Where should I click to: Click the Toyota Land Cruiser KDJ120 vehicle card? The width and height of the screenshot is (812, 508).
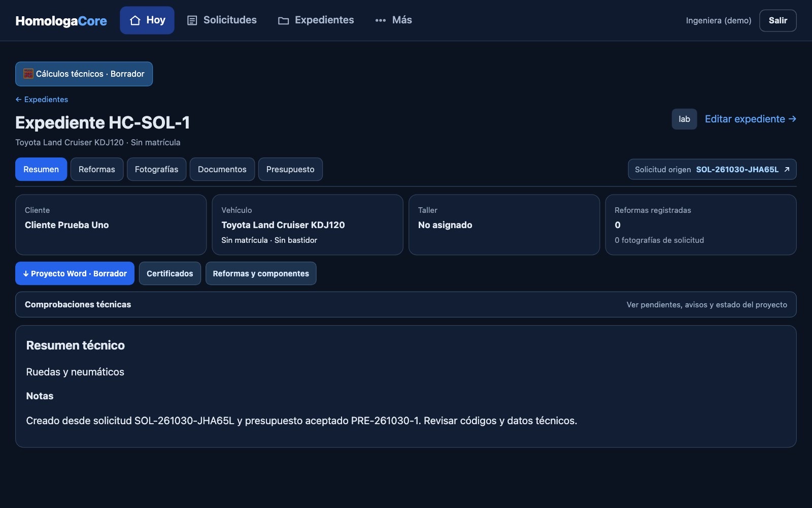(x=308, y=225)
